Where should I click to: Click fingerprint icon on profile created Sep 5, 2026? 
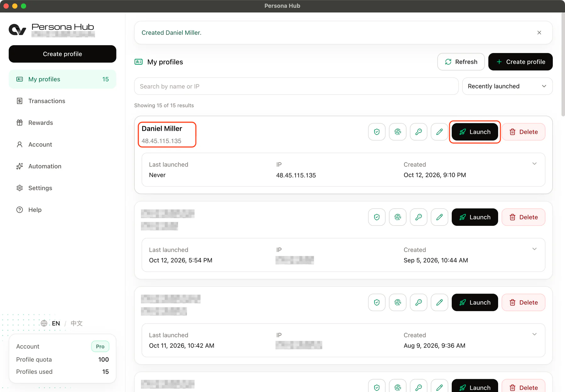[398, 217]
